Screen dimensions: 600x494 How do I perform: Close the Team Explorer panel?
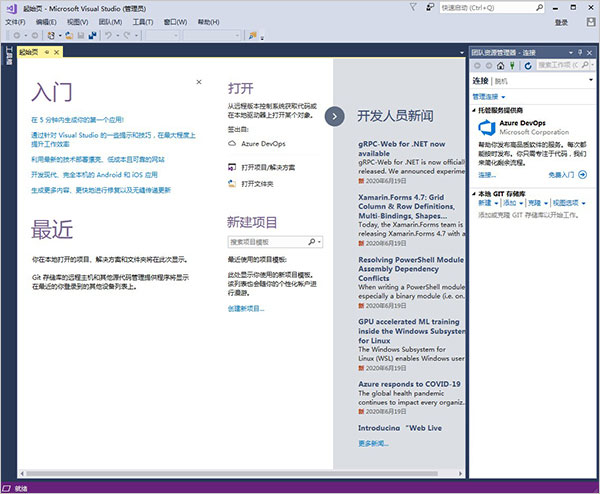tap(590, 52)
